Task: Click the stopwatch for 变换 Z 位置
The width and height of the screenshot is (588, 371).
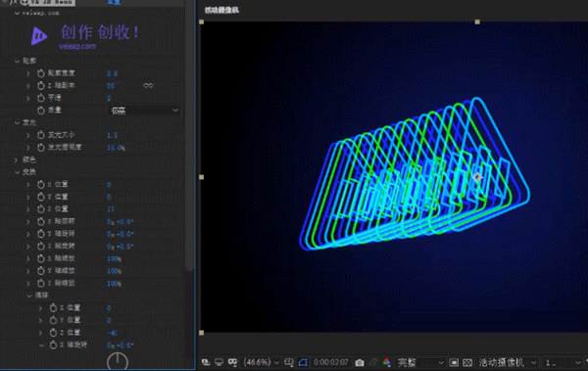Action: [x=41, y=209]
